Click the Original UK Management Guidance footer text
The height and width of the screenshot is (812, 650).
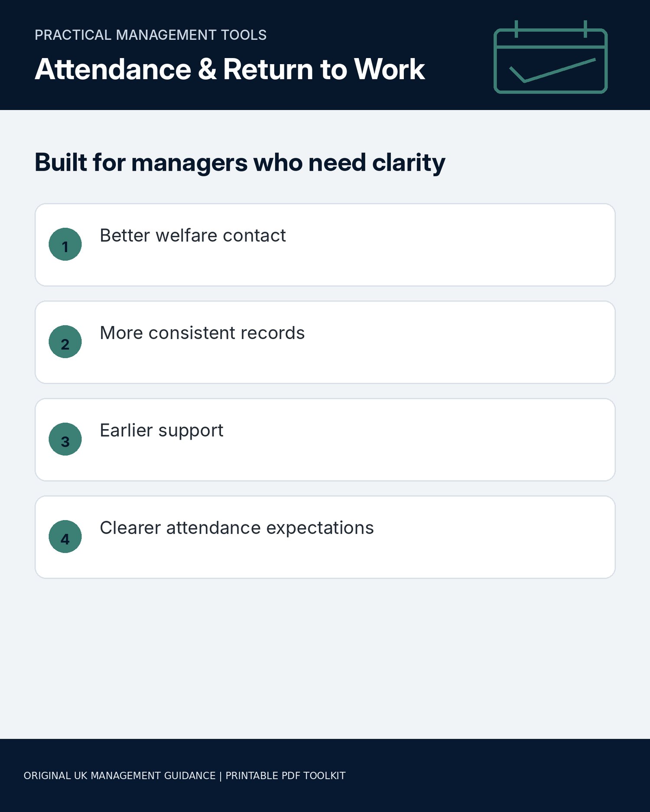120,776
